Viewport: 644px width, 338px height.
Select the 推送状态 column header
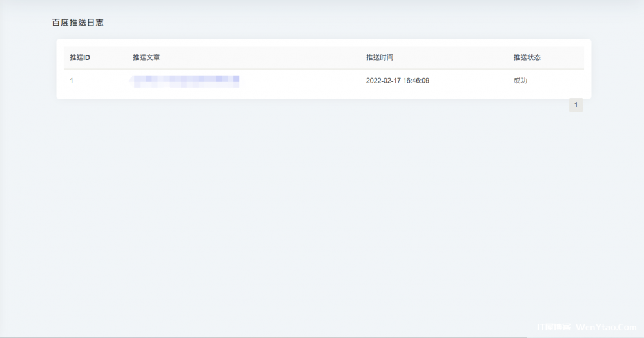pyautogui.click(x=527, y=57)
